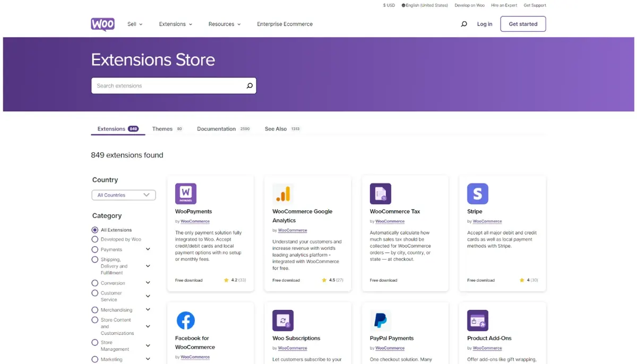Open the PayPal Payments title

391,338
